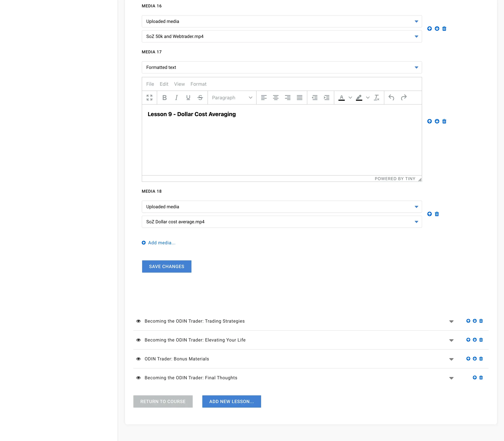The image size is (504, 441).
Task: Redo last edit in editor
Action: pos(404,98)
